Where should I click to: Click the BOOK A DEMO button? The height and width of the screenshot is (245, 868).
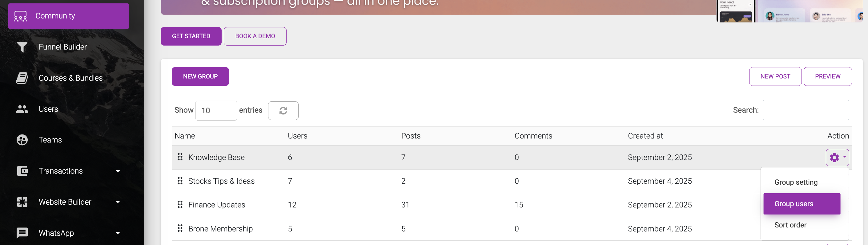point(255,36)
